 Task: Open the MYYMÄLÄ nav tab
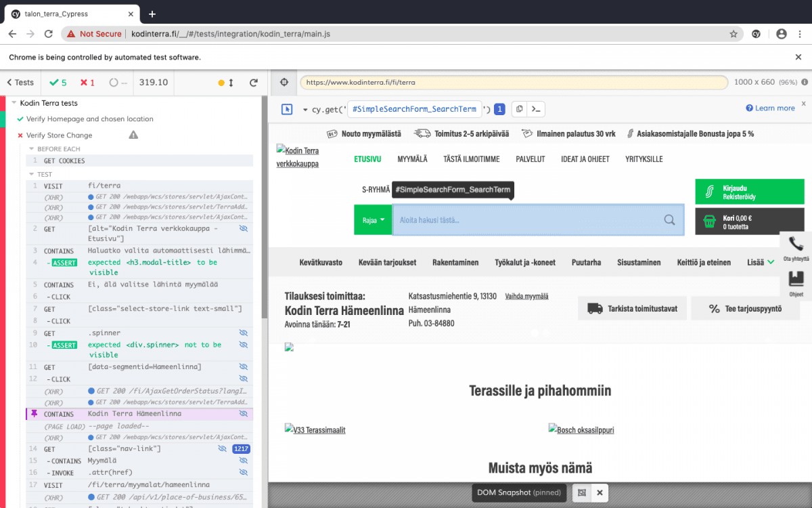pos(412,159)
